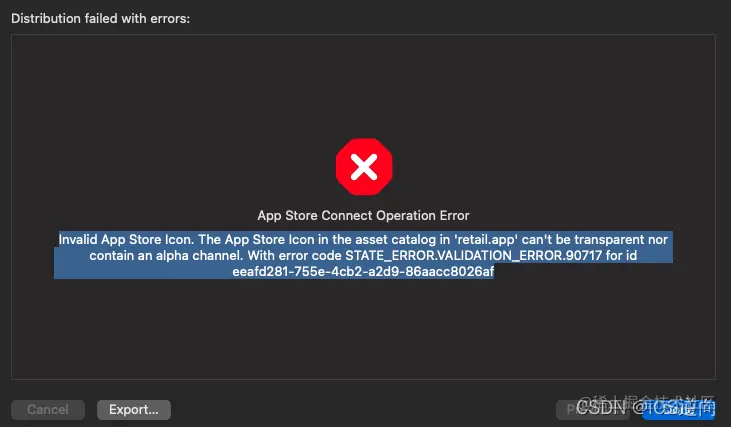Click the Distribution failed with errors label
The height and width of the screenshot is (427, 731).
(x=100, y=19)
